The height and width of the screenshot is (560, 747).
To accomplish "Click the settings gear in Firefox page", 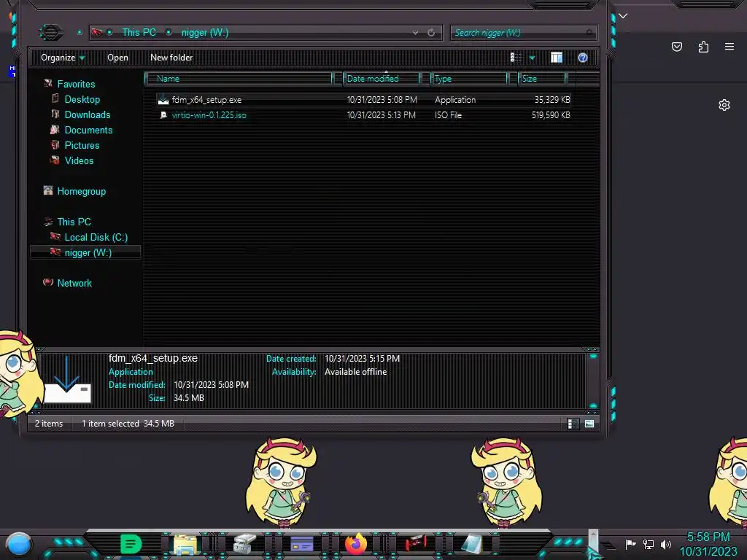I will click(x=724, y=105).
